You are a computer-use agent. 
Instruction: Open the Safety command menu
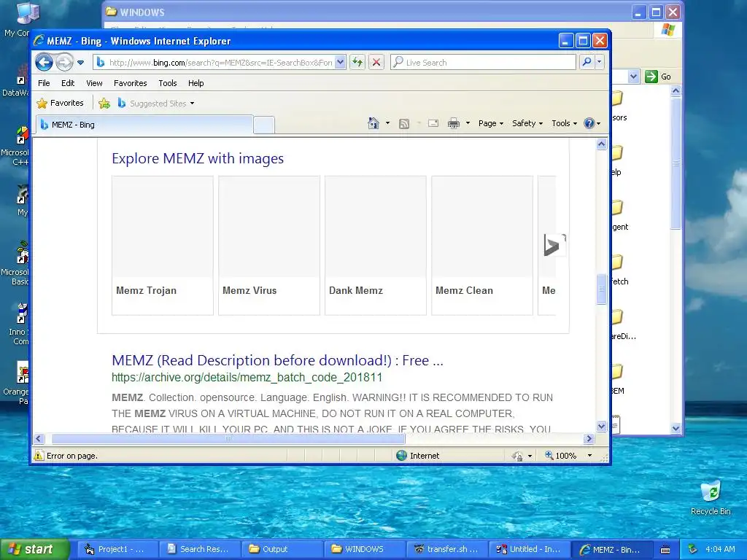click(527, 123)
